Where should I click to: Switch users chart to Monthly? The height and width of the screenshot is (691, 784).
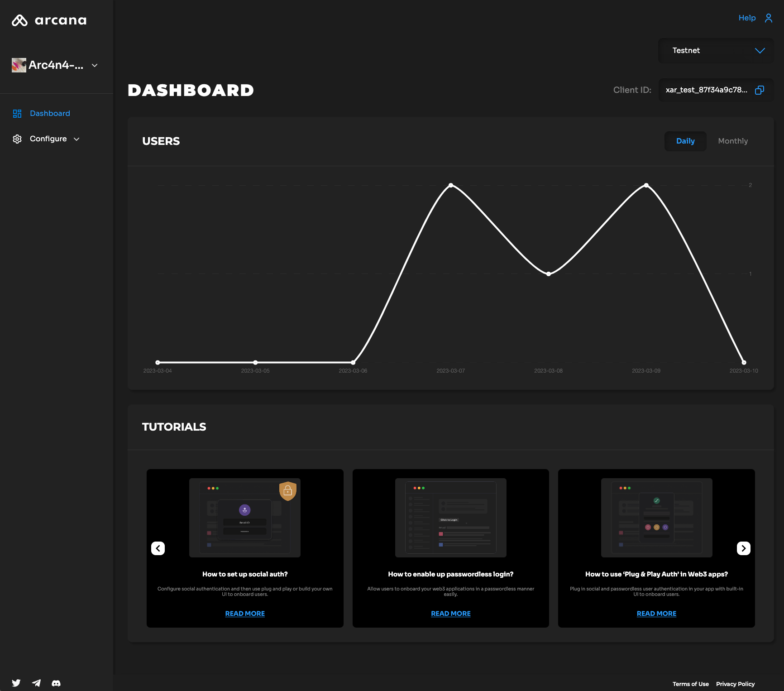(x=733, y=141)
